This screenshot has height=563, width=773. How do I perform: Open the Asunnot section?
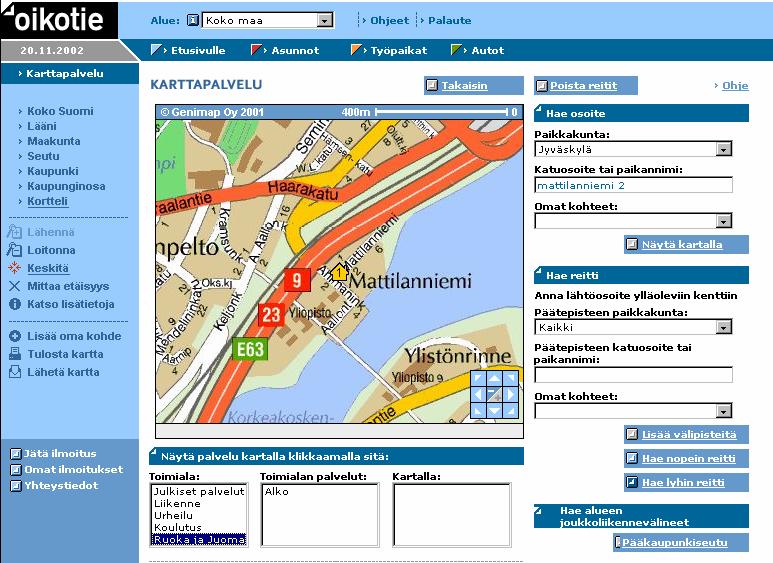pos(295,50)
